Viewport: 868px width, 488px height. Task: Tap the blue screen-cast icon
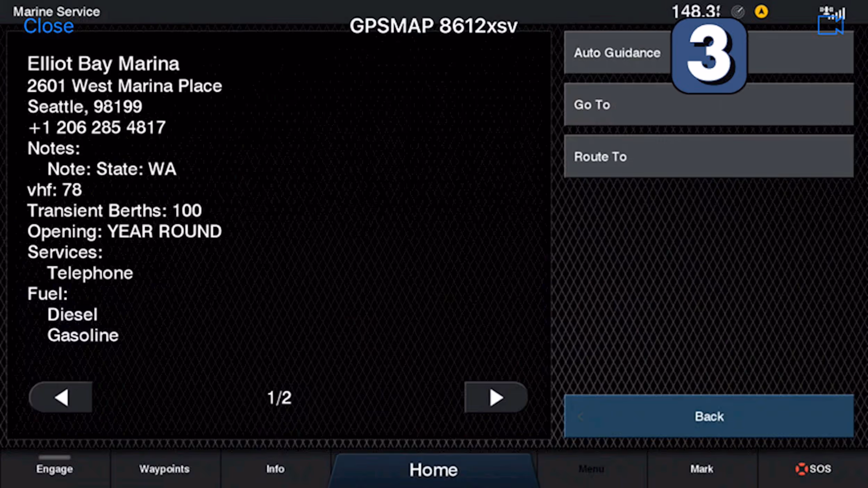[x=831, y=25]
